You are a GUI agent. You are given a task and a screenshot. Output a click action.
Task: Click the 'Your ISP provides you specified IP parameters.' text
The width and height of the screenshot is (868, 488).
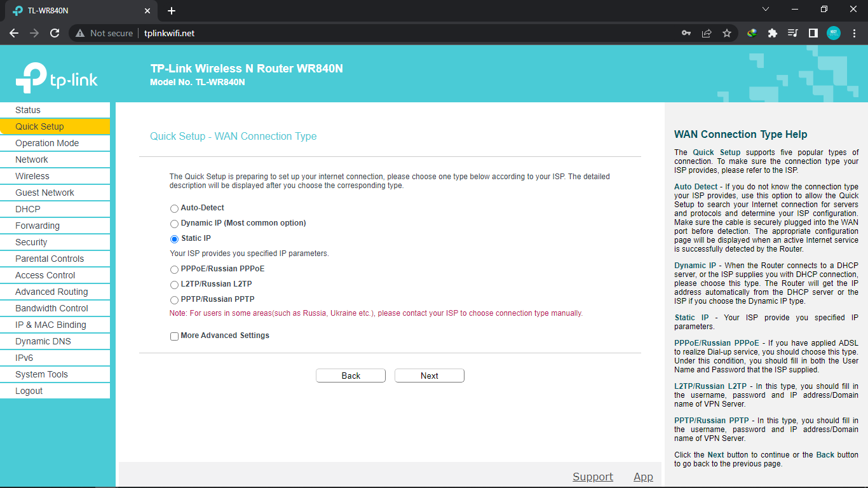tap(249, 254)
